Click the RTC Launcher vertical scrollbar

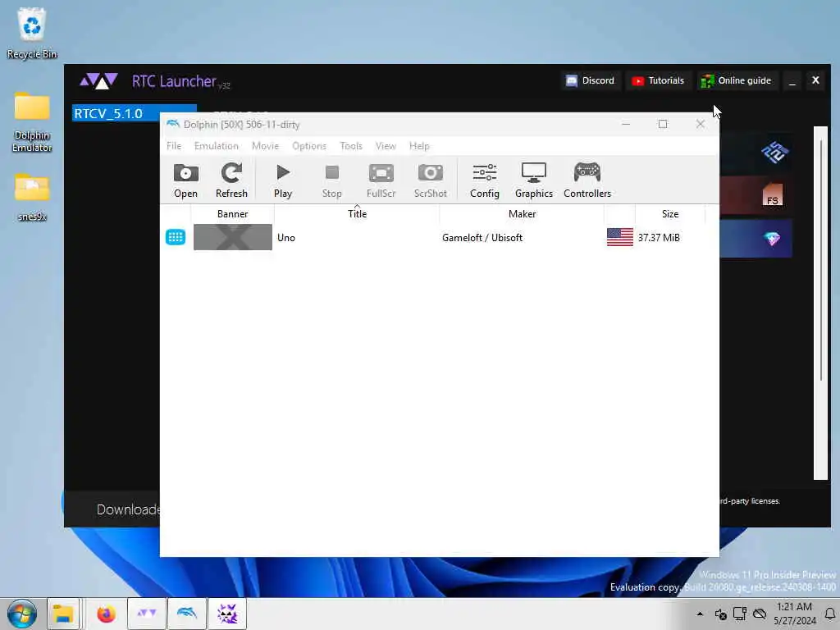coord(820,303)
